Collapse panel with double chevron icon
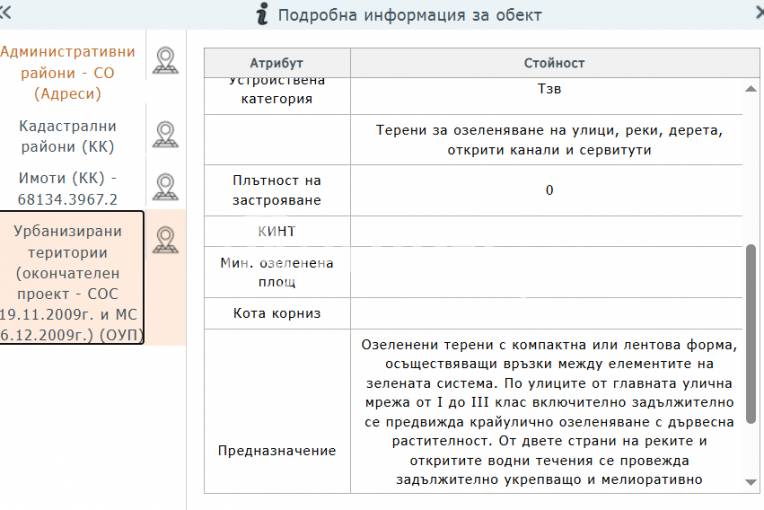The image size is (764, 510). click(5, 12)
